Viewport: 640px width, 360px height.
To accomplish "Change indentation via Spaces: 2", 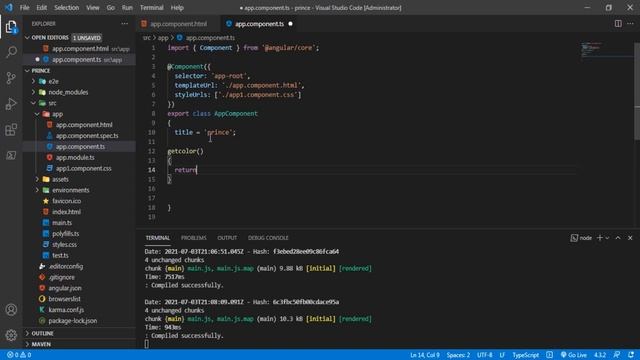I will coord(458,355).
